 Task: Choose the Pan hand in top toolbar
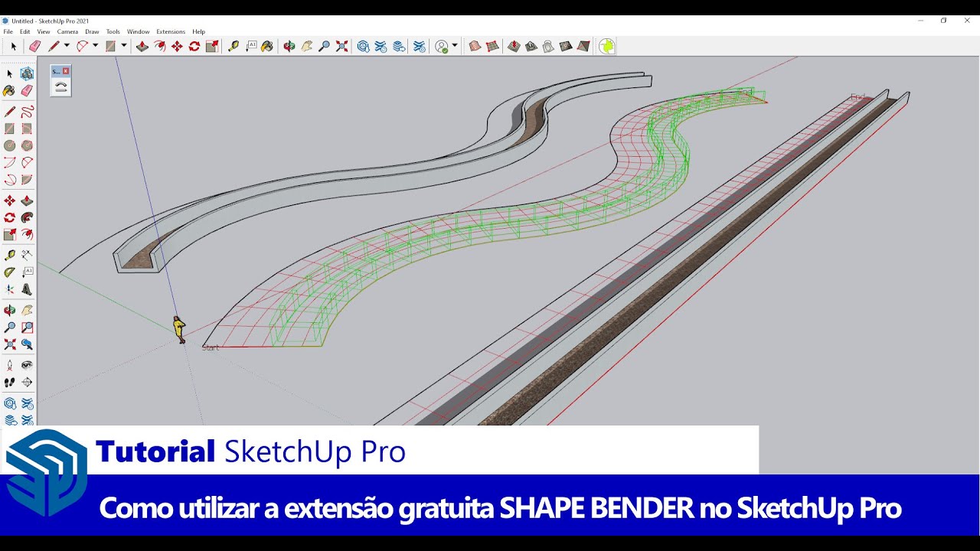(x=306, y=47)
